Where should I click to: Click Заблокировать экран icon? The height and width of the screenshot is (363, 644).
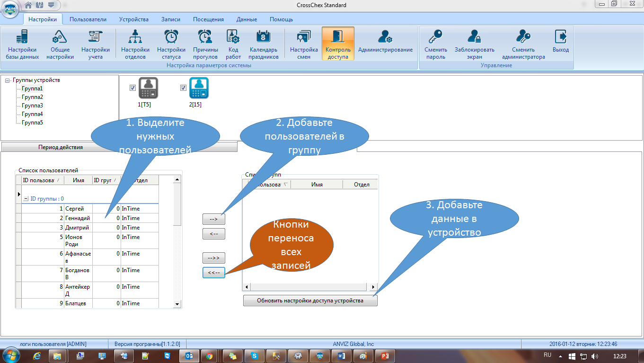(x=474, y=37)
